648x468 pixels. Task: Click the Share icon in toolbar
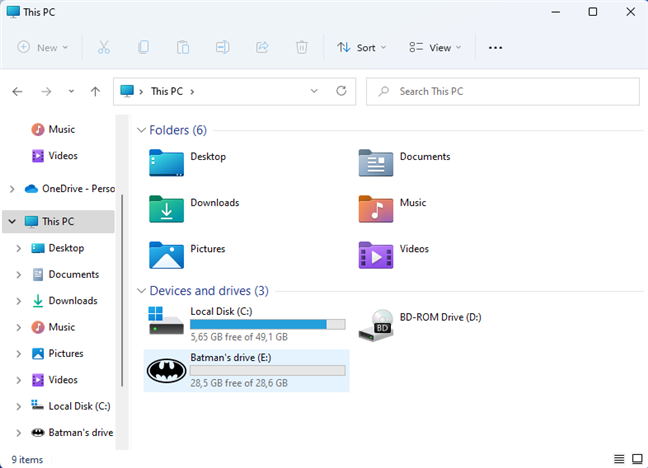tap(262, 48)
